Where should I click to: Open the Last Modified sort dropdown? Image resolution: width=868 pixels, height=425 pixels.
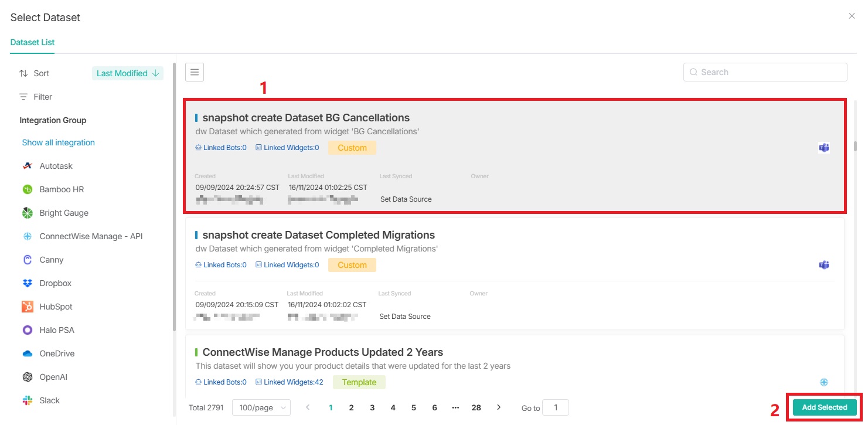(x=128, y=73)
